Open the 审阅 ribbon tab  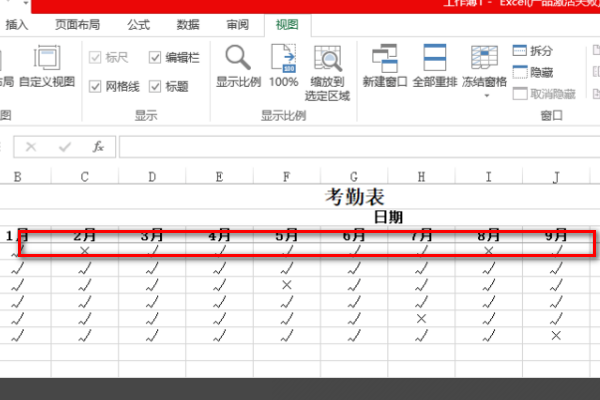click(x=238, y=25)
